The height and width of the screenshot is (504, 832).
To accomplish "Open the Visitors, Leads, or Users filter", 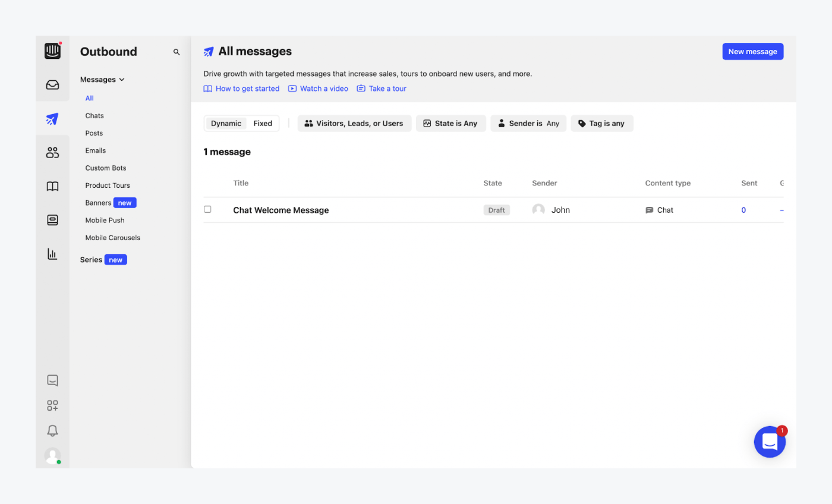I will point(354,123).
